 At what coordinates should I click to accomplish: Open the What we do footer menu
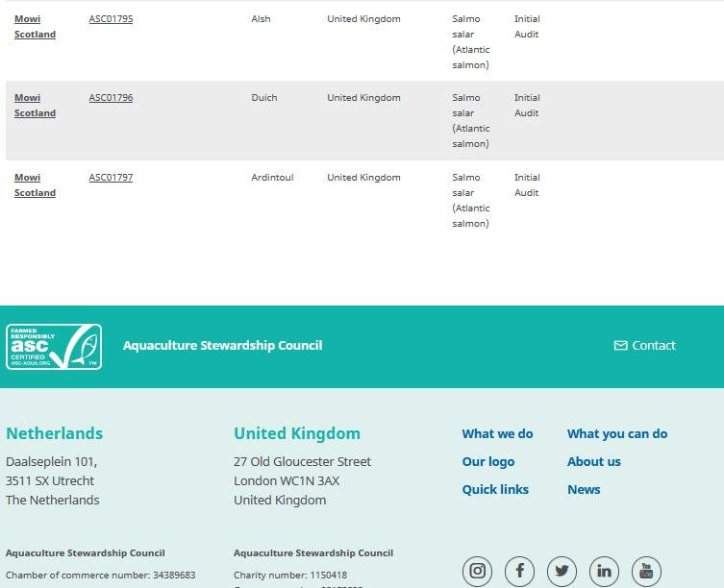coord(497,434)
